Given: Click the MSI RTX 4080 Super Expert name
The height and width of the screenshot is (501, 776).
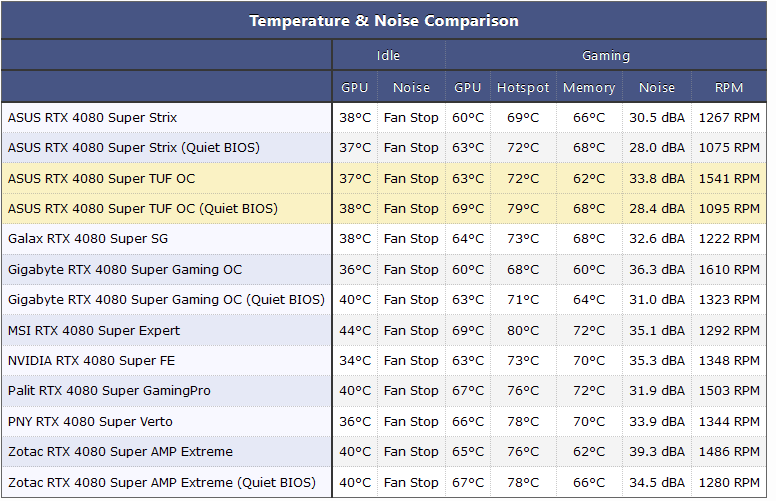Looking at the screenshot, I should click(x=94, y=330).
